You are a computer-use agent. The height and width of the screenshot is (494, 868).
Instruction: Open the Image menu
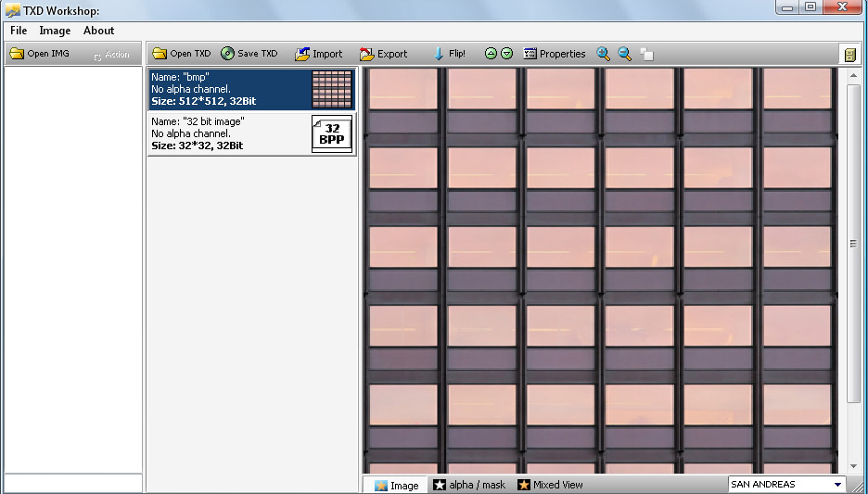tap(55, 31)
